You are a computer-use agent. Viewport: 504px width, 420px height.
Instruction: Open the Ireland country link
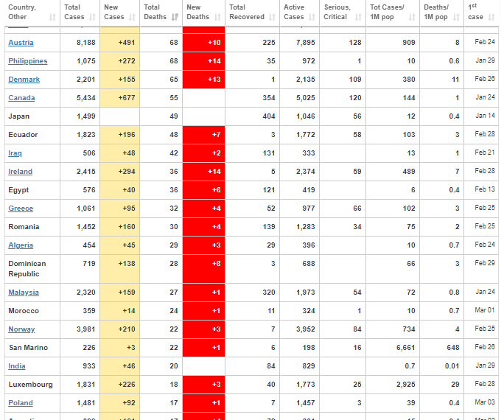20,171
